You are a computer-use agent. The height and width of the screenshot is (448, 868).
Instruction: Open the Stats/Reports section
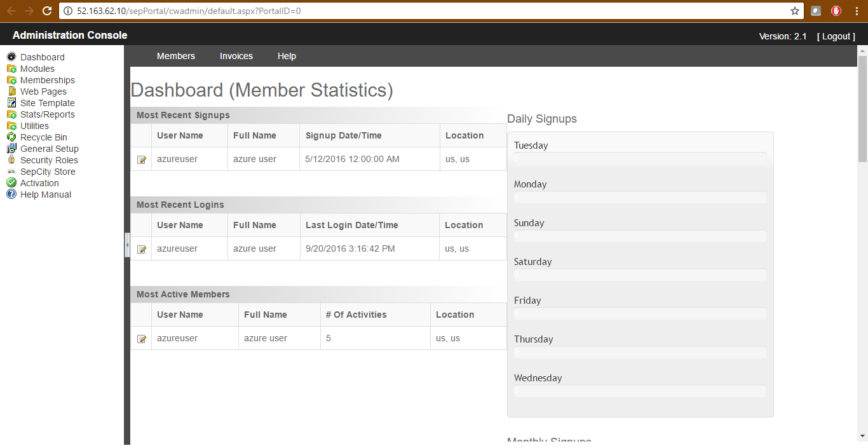47,114
